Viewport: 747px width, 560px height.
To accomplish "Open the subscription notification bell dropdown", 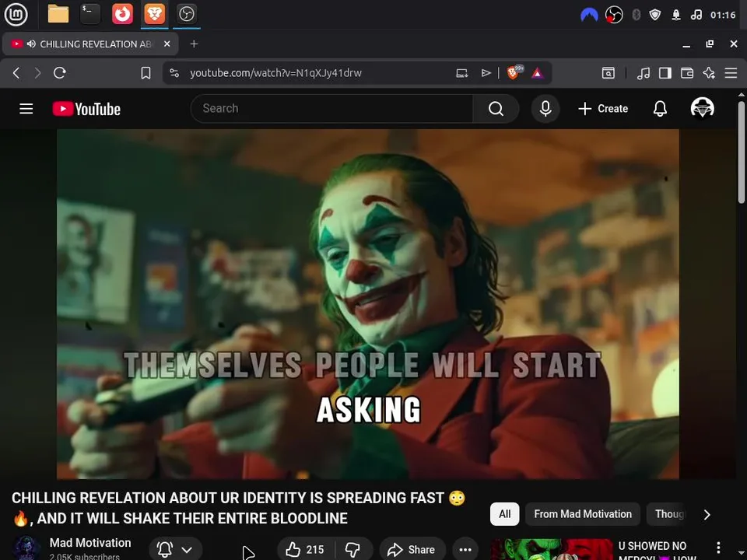I will 175,550.
